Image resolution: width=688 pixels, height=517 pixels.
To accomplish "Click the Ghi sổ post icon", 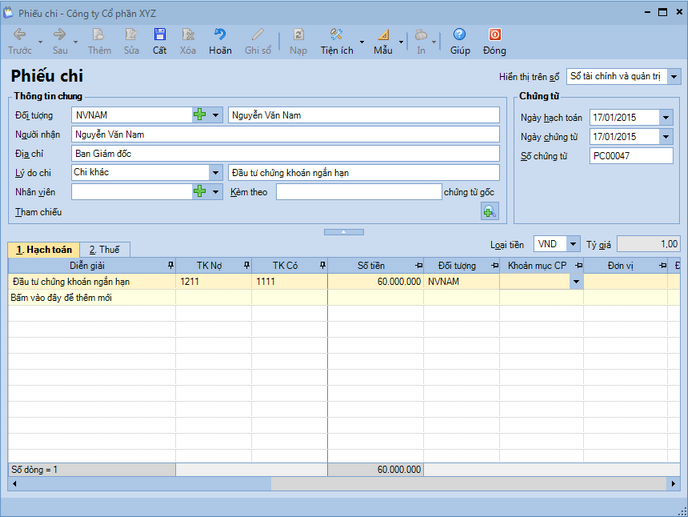I will point(258,35).
